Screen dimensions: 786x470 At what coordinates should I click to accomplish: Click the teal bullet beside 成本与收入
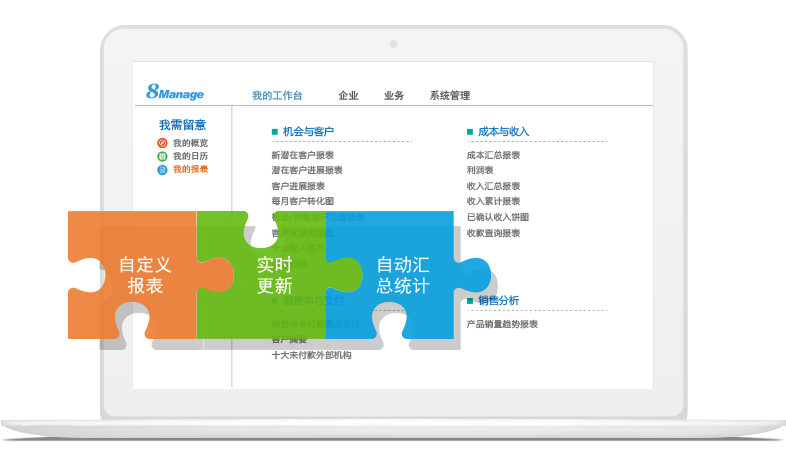(x=470, y=132)
